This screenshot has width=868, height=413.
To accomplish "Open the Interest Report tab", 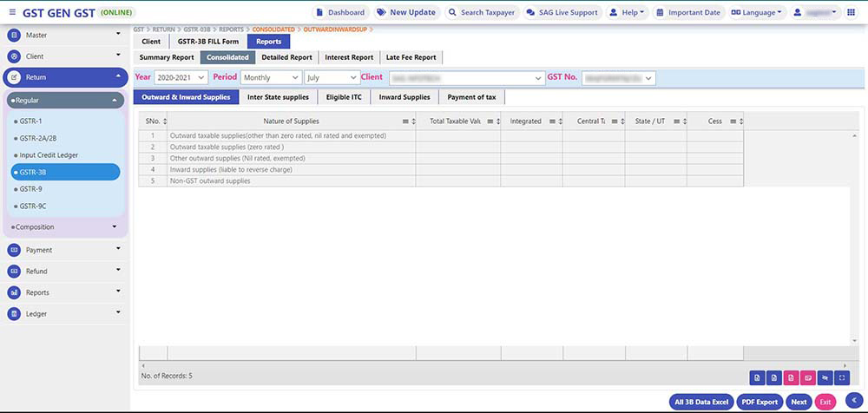I will coord(349,57).
